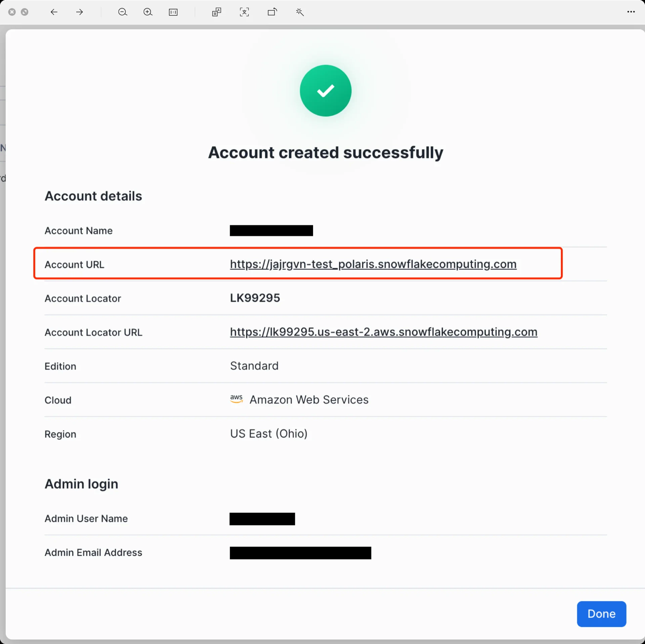Activate the crop selection tool icon
645x644 pixels.
tap(245, 12)
